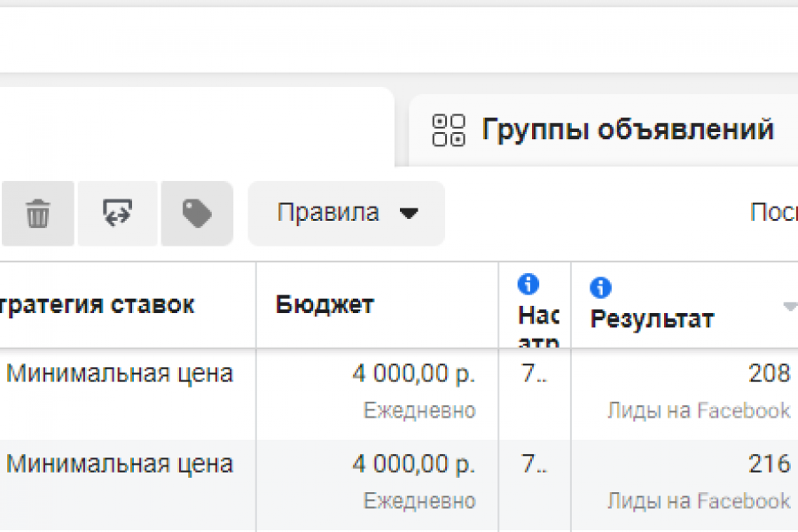This screenshot has width=798, height=532.
Task: Click the search bar at top
Action: (399, 40)
